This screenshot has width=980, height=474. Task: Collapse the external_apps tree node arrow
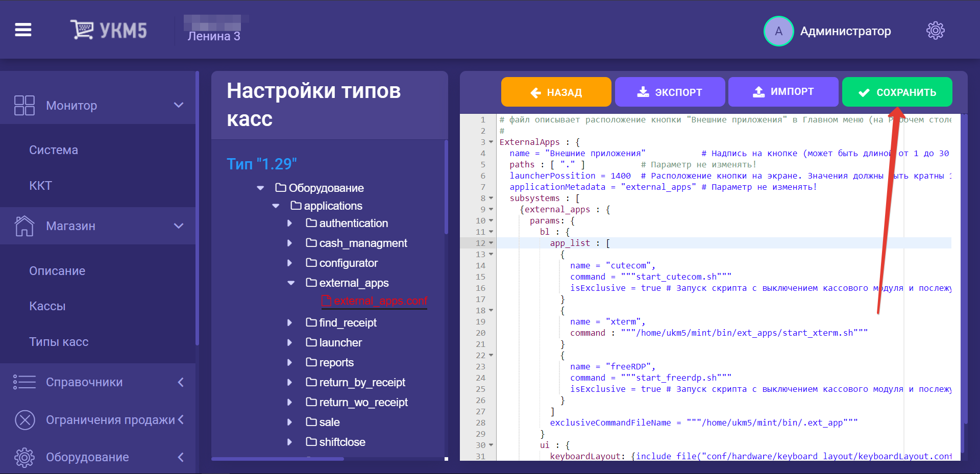click(291, 283)
